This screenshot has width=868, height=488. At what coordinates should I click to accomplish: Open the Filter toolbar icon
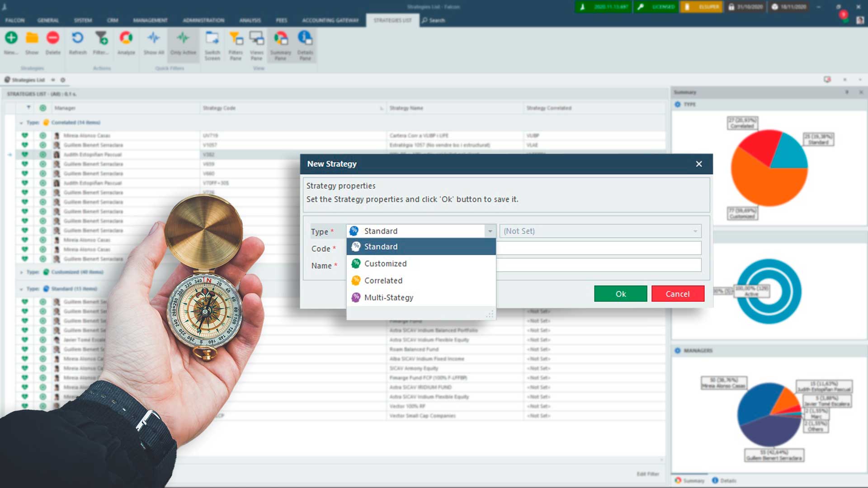(x=101, y=38)
